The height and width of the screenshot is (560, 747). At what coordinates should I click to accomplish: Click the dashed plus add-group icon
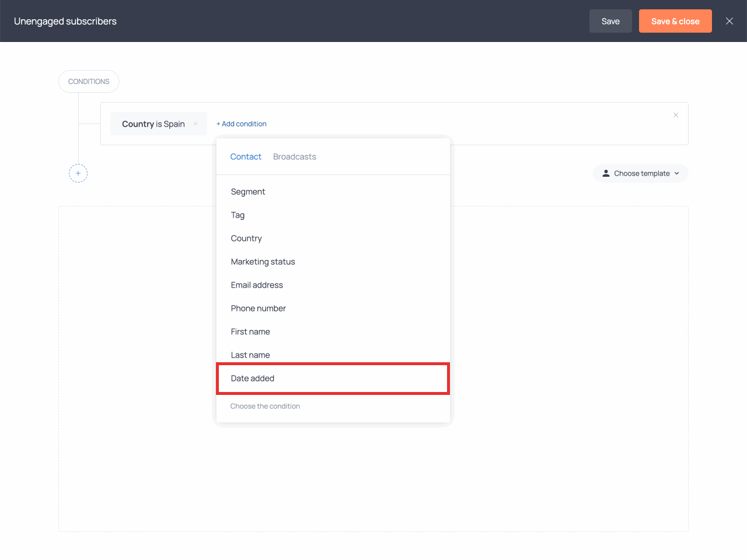(x=78, y=173)
